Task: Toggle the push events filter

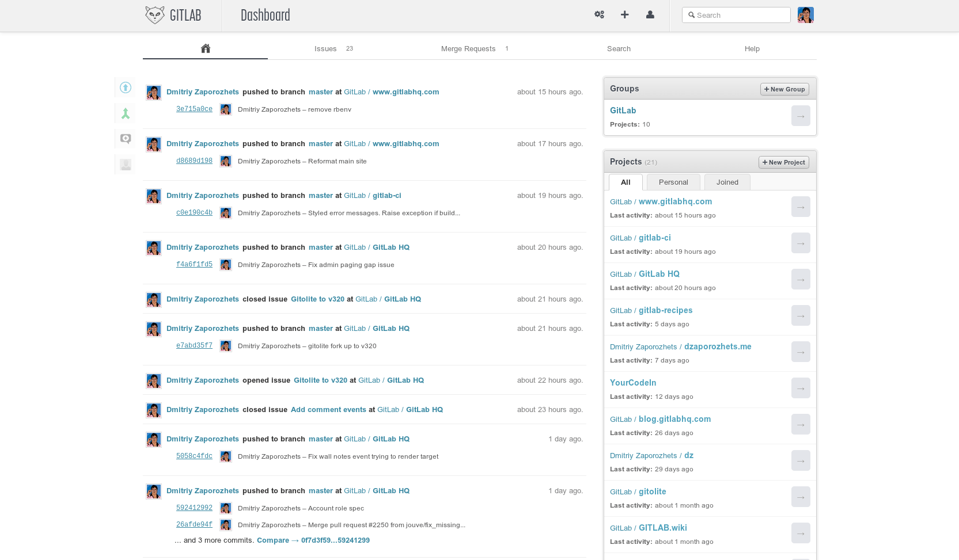Action: [x=125, y=87]
